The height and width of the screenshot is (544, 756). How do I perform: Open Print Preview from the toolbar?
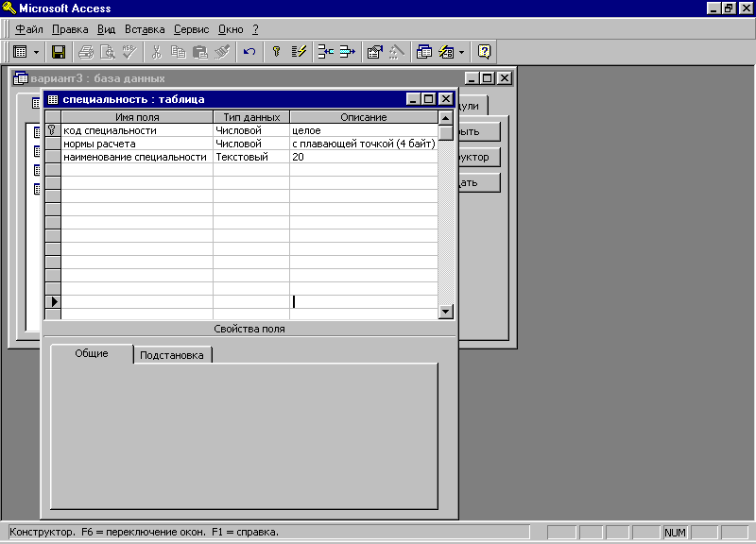[108, 52]
